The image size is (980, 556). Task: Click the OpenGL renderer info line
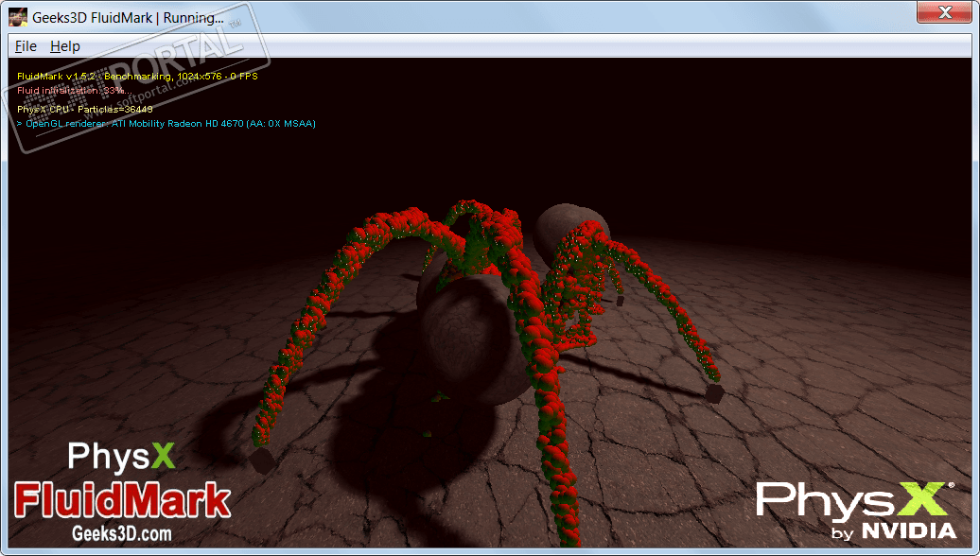tap(166, 124)
